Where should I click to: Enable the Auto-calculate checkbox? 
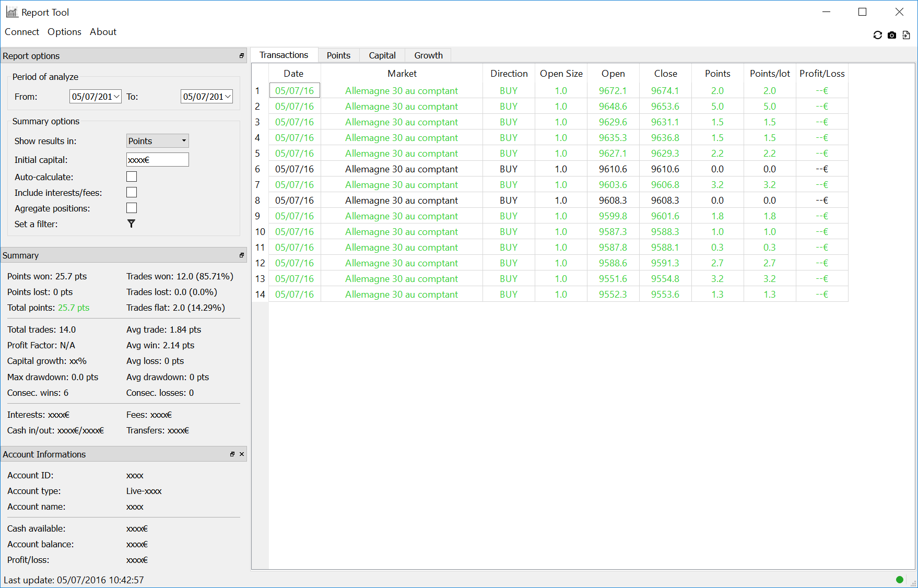[x=132, y=177]
